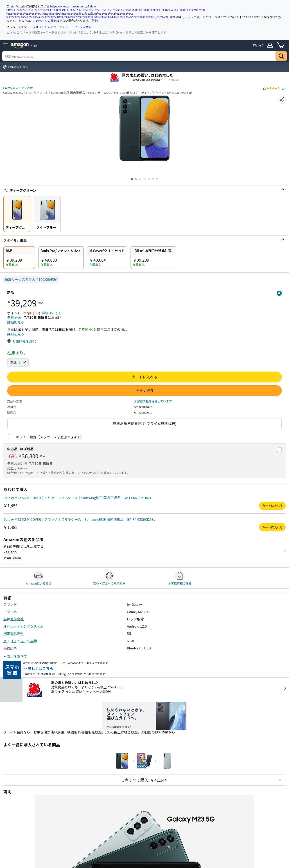Open the account login person icon

tap(270, 45)
